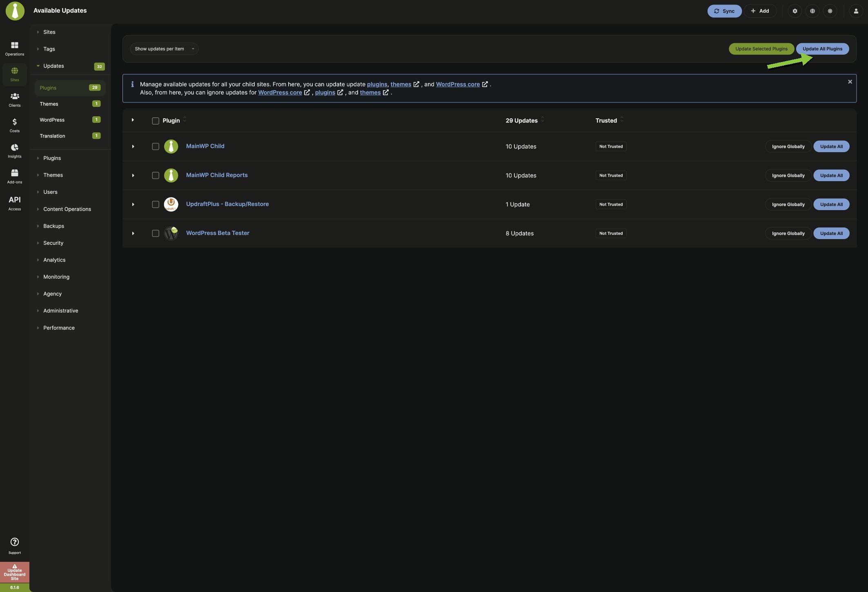Check the MainWP Child row checkbox

[x=156, y=146]
